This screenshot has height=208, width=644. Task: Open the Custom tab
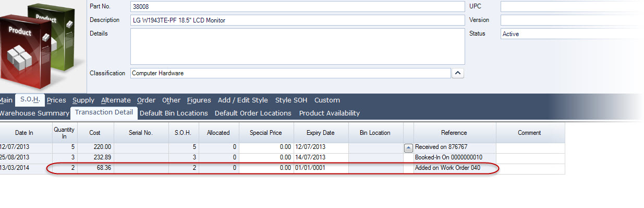[x=327, y=100]
